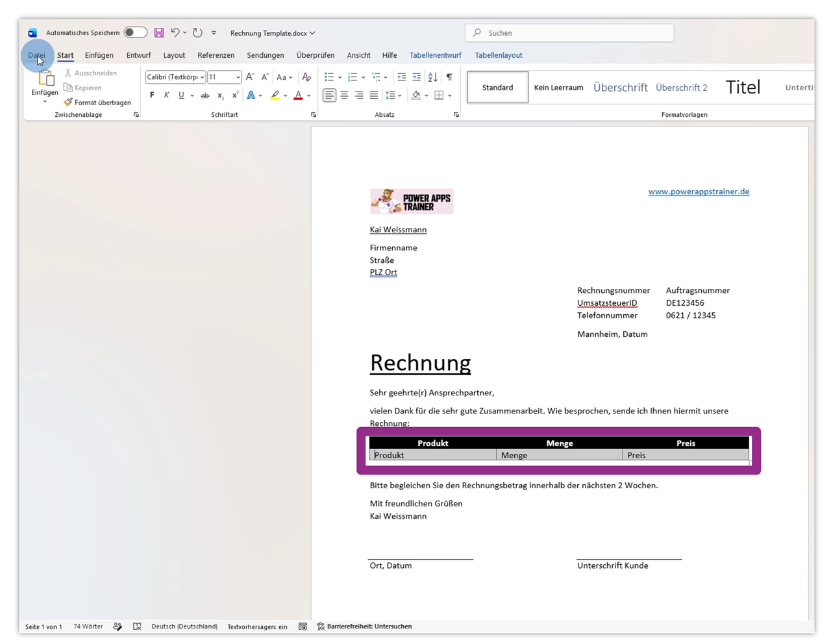Expand the borders dropdown arrow
The width and height of the screenshot is (831, 644).
(x=450, y=95)
